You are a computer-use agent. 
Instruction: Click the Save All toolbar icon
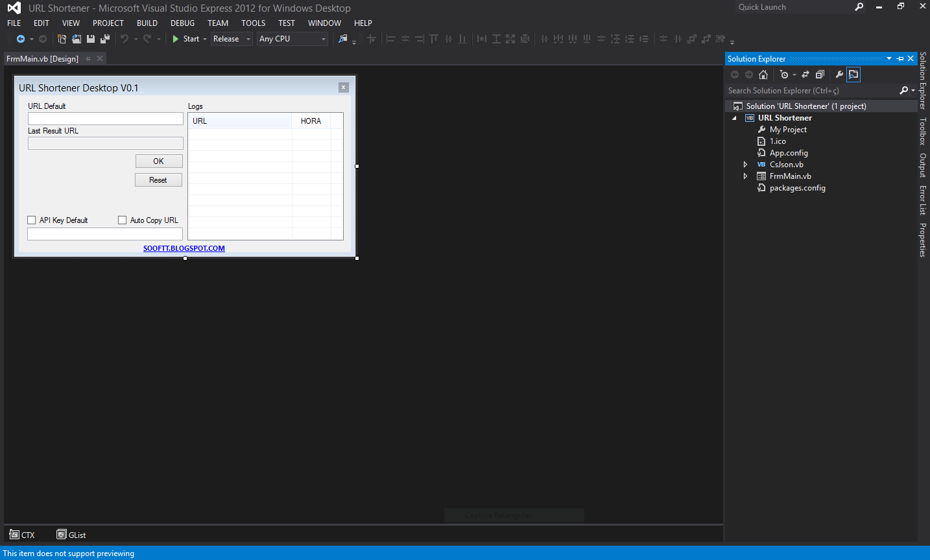pos(105,39)
